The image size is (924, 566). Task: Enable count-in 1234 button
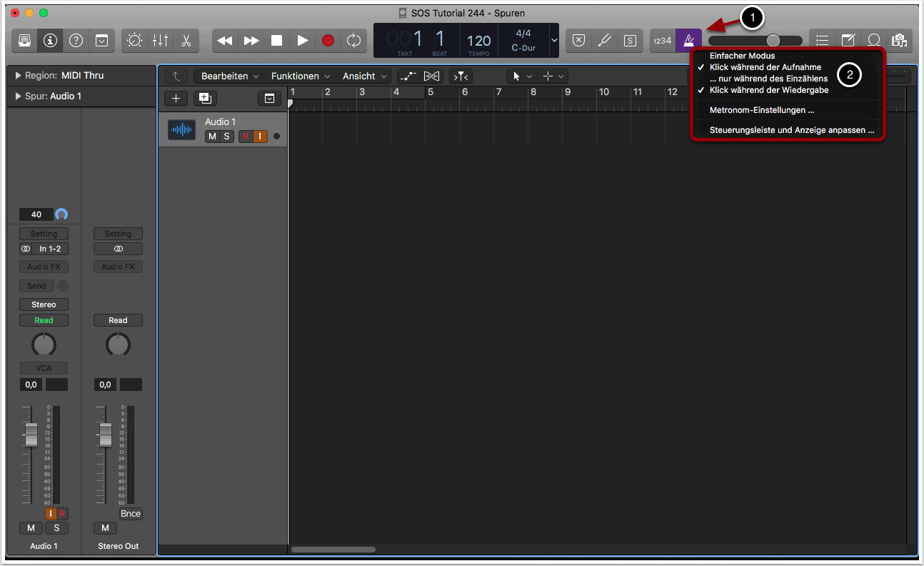coord(662,41)
